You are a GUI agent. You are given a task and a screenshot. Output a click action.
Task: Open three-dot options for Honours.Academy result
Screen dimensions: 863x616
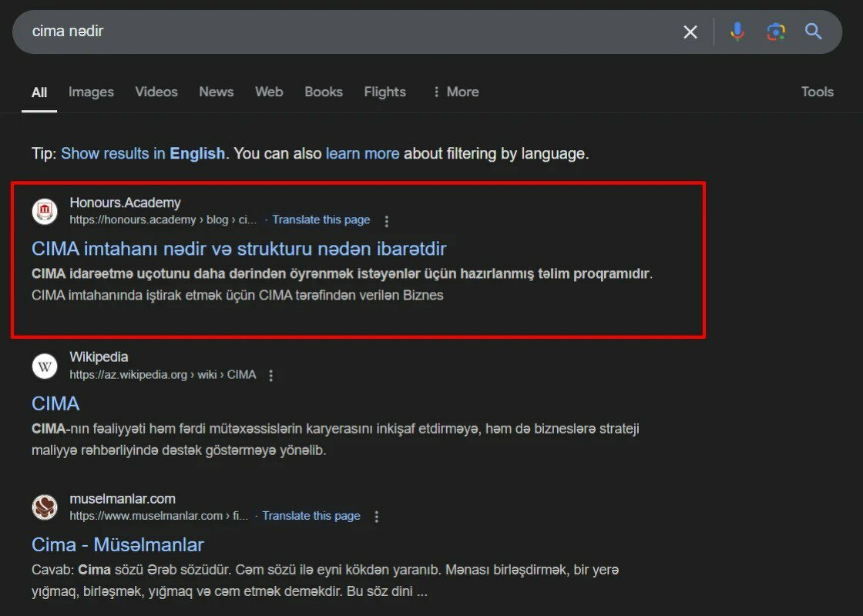tap(387, 221)
